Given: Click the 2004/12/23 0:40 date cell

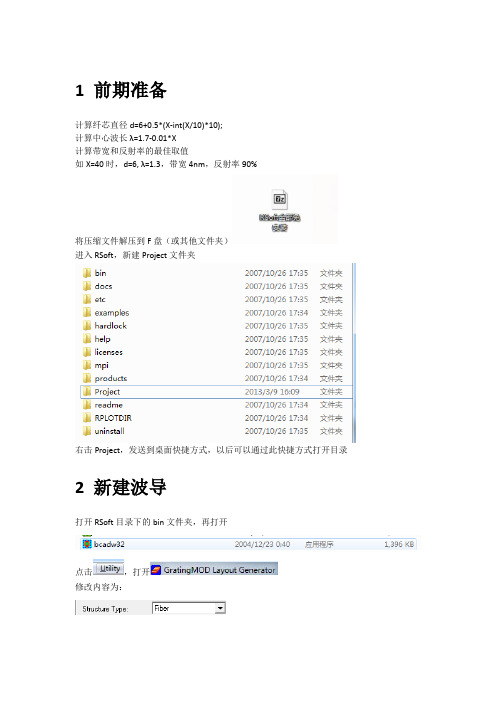Looking at the screenshot, I should coord(262,544).
